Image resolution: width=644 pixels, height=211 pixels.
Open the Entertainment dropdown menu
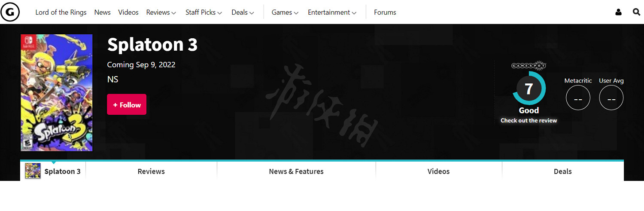[332, 12]
